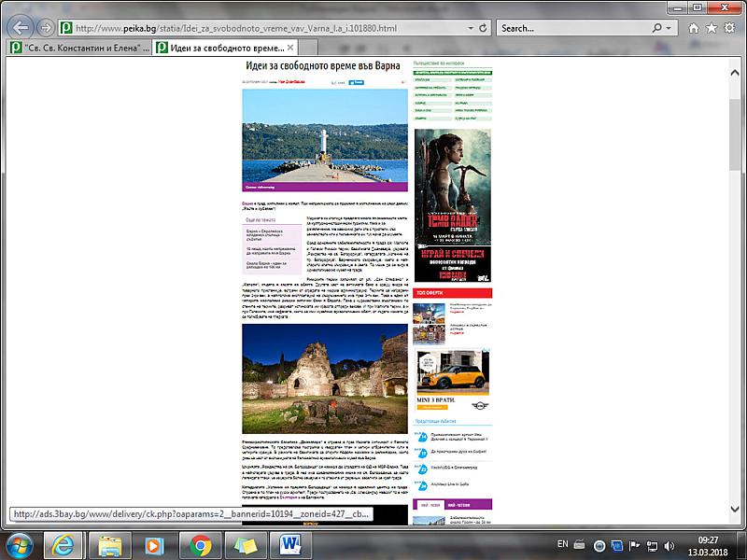
Task: Refresh the page with the reload icon
Action: [483, 28]
